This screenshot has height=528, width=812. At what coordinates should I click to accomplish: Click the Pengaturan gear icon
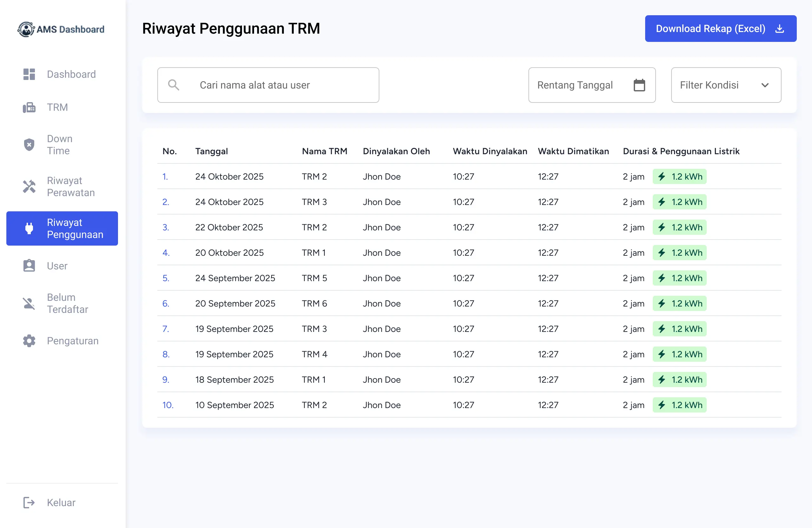29,340
